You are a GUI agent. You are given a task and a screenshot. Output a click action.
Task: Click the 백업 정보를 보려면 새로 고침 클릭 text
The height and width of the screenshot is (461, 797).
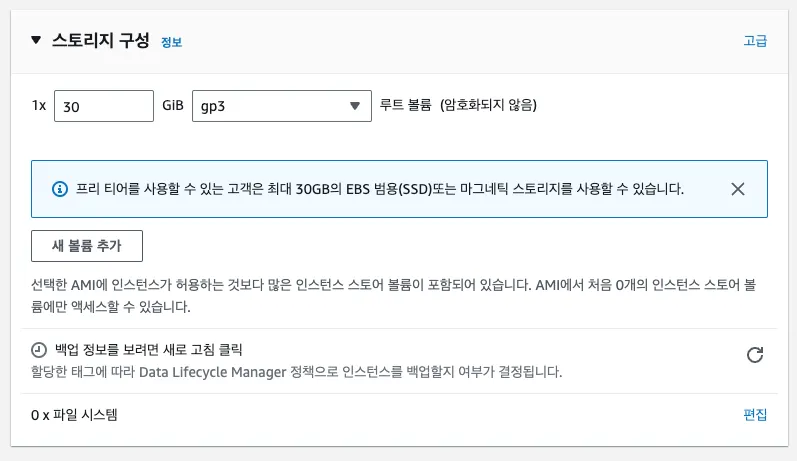point(148,350)
